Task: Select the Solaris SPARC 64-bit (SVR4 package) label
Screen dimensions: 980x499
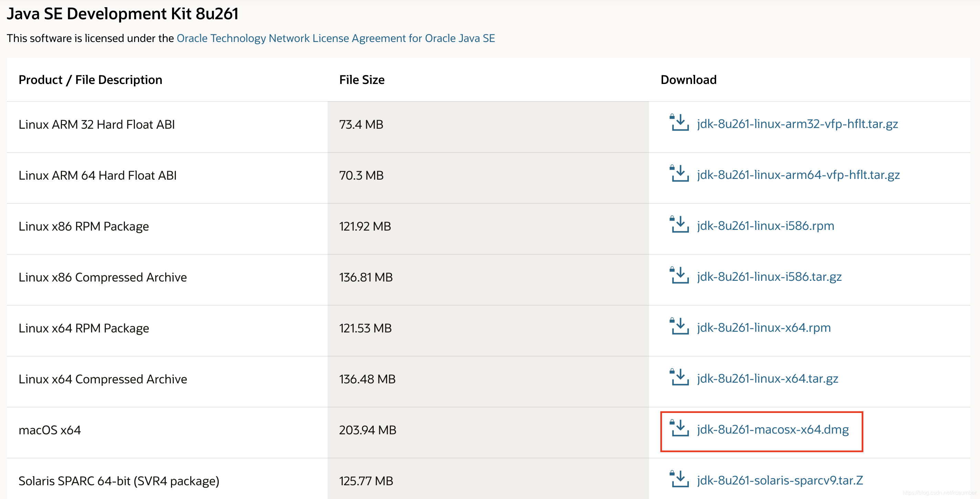Action: point(119,481)
